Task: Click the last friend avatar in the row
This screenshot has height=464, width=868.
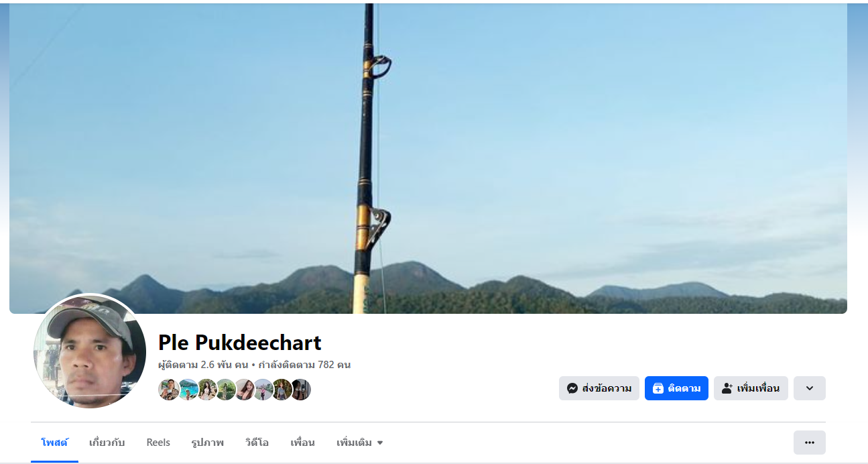Action: pos(300,390)
